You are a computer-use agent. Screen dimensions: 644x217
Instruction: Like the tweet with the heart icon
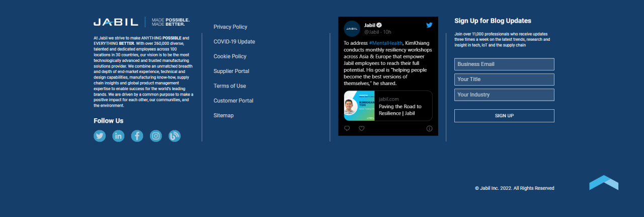pos(361,128)
